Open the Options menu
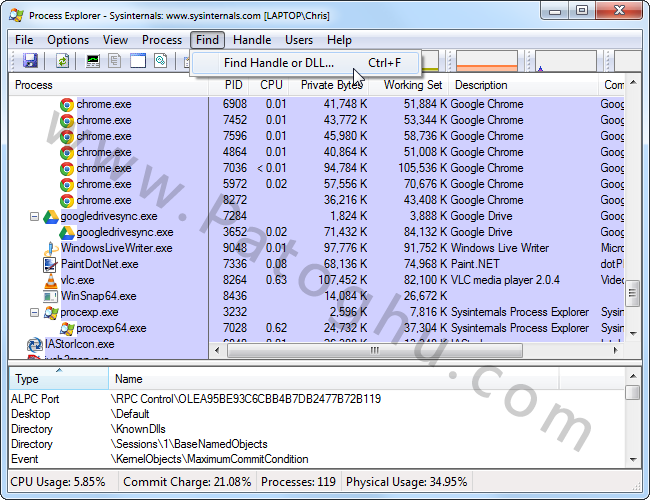Viewport: 650px width, 500px height. click(x=68, y=40)
